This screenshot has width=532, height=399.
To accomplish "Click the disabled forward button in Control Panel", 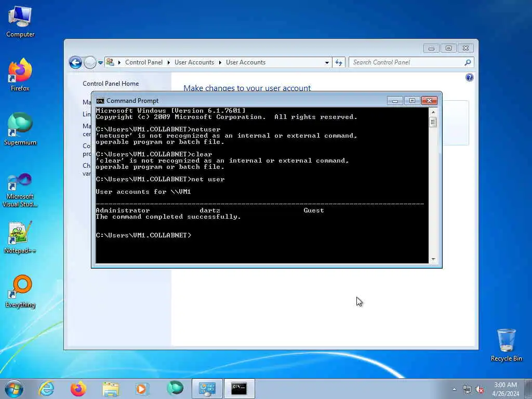I will [x=90, y=63].
